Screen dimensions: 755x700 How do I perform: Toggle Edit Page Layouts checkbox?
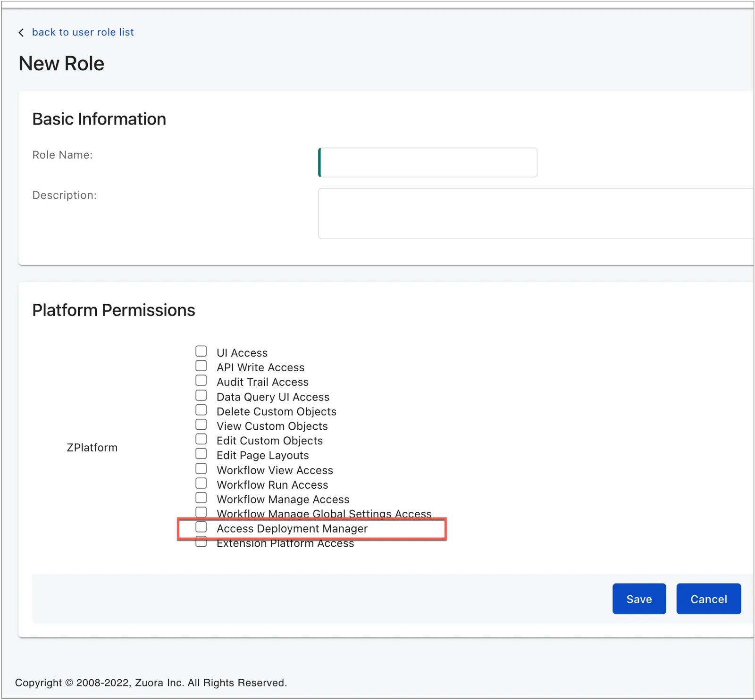click(201, 454)
